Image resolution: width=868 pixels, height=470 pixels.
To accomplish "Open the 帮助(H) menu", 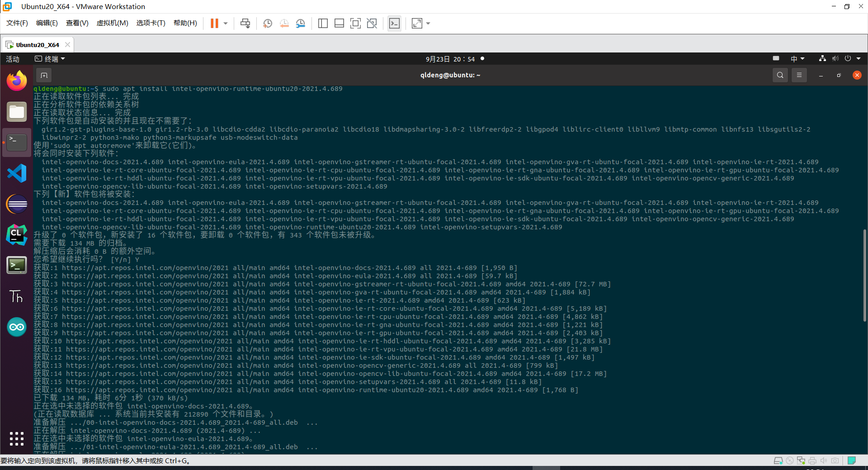I will click(185, 23).
